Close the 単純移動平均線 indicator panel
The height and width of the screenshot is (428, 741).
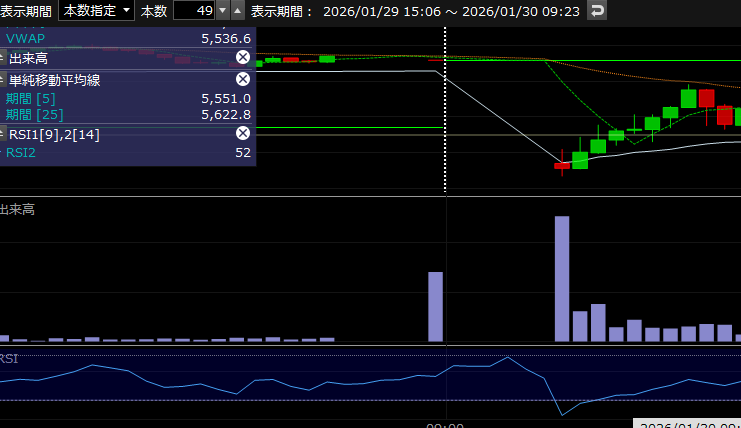point(242,80)
